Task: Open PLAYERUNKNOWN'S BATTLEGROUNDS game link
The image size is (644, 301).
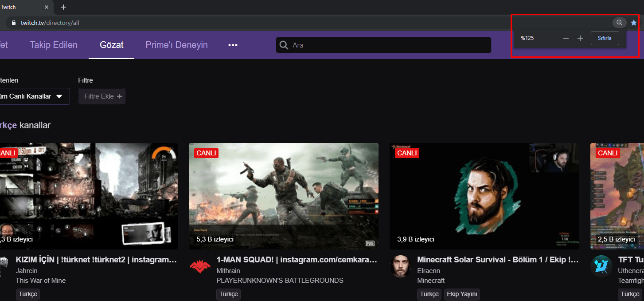Action: click(x=280, y=280)
